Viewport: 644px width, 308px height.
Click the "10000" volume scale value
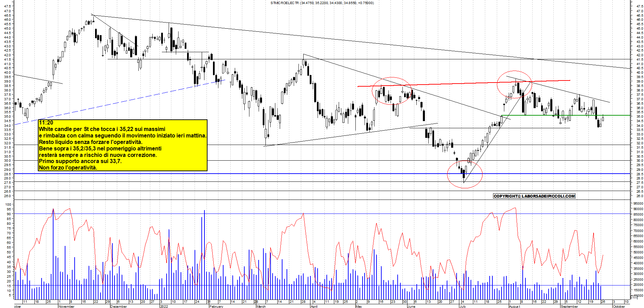click(638, 296)
